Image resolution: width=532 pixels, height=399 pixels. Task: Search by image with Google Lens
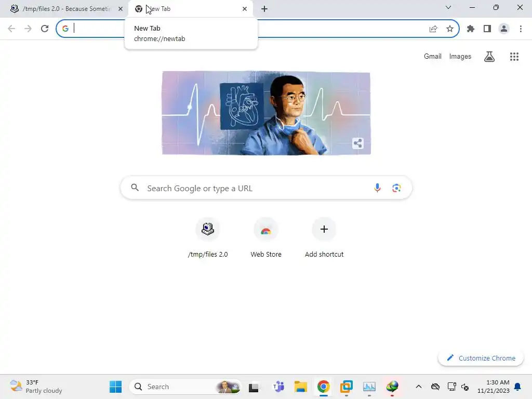pyautogui.click(x=396, y=188)
